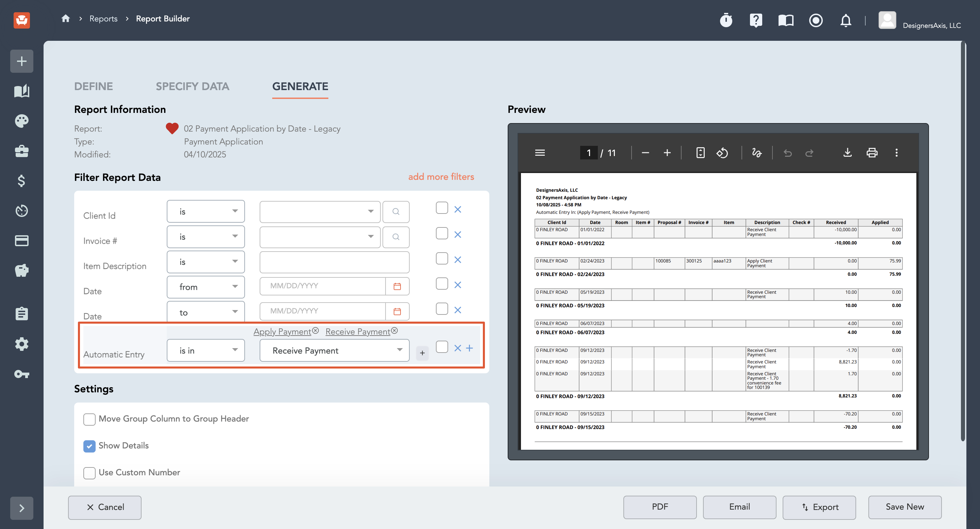Screen dimensions: 980x529
Task: Enable Use Custom Number setting
Action: click(89, 473)
